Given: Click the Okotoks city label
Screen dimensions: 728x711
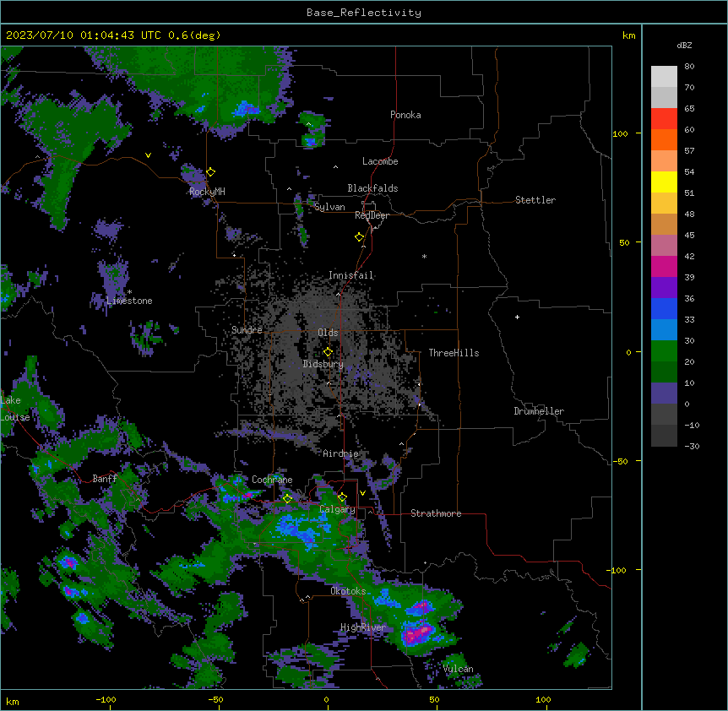Looking at the screenshot, I should [348, 591].
